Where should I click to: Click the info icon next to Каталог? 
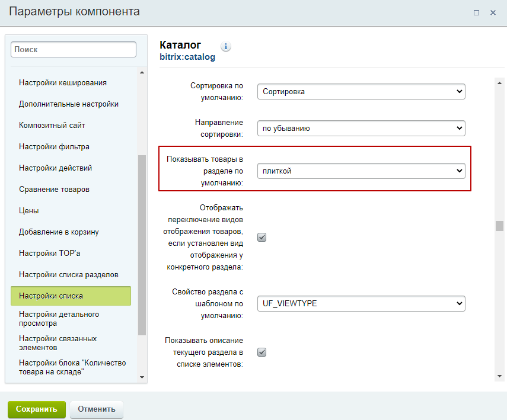[226, 47]
